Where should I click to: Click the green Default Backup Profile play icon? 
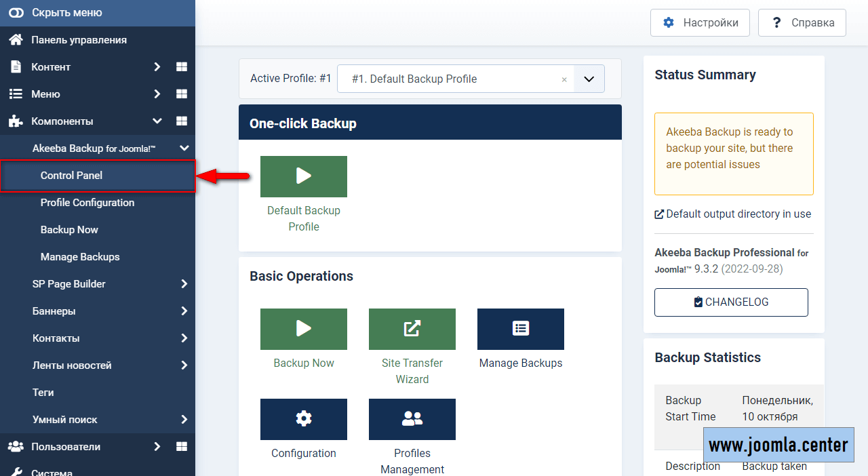point(303,177)
